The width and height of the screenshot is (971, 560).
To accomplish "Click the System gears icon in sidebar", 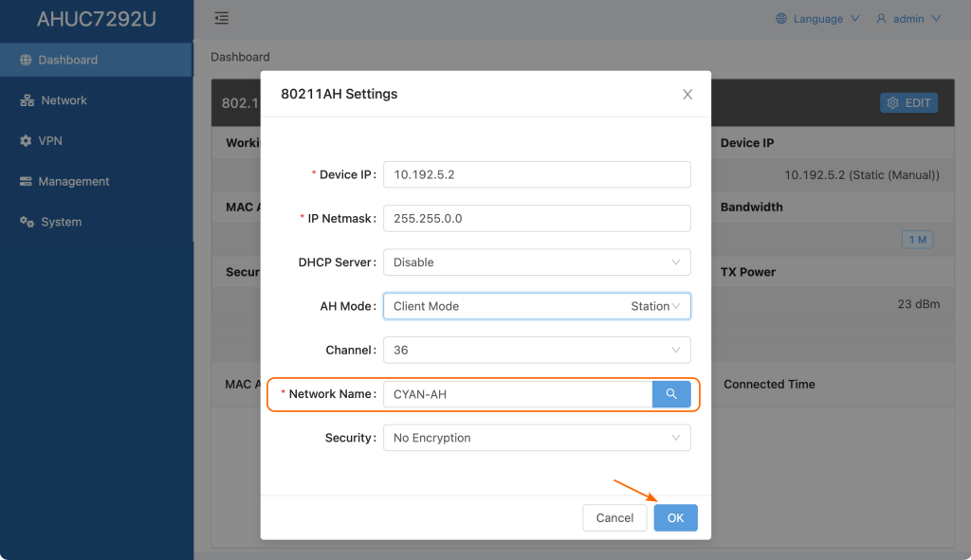I will click(x=27, y=222).
